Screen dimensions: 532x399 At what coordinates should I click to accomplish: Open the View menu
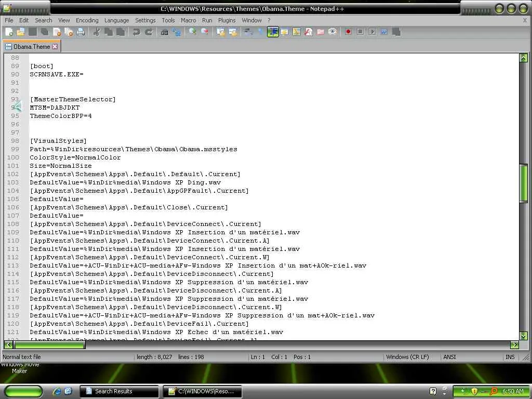click(x=64, y=20)
